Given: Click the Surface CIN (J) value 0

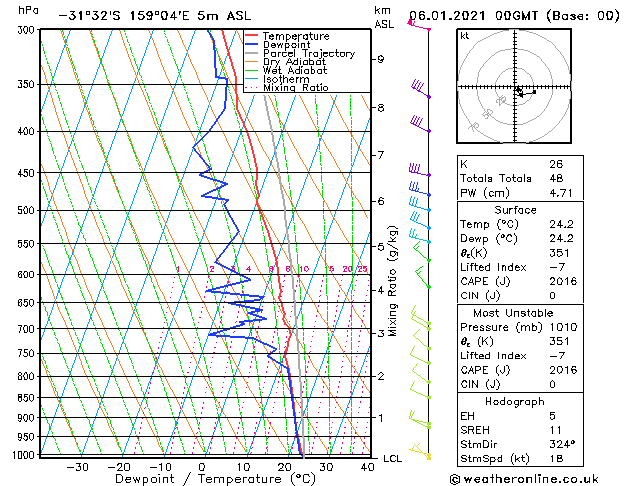Looking at the screenshot, I should pyautogui.click(x=553, y=296).
